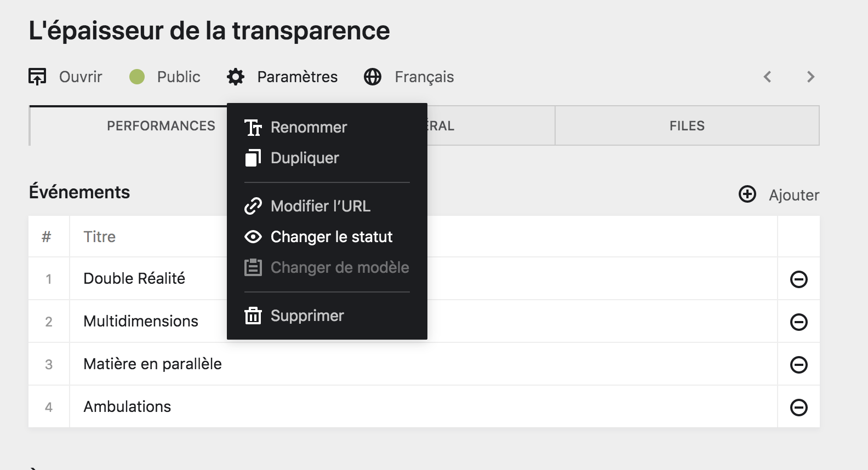Screen dimensions: 868x470
Task: Switch to the FILES tab
Action: coord(687,125)
